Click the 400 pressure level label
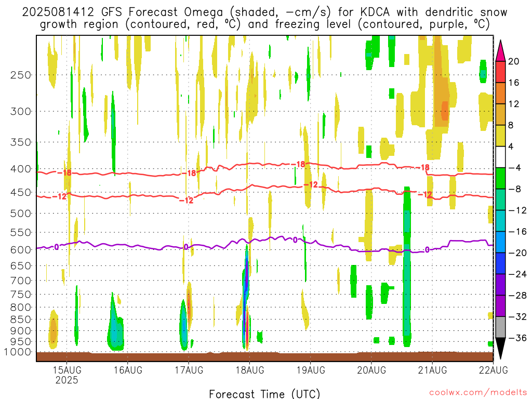The height and width of the screenshot is (399, 532). (x=21, y=169)
